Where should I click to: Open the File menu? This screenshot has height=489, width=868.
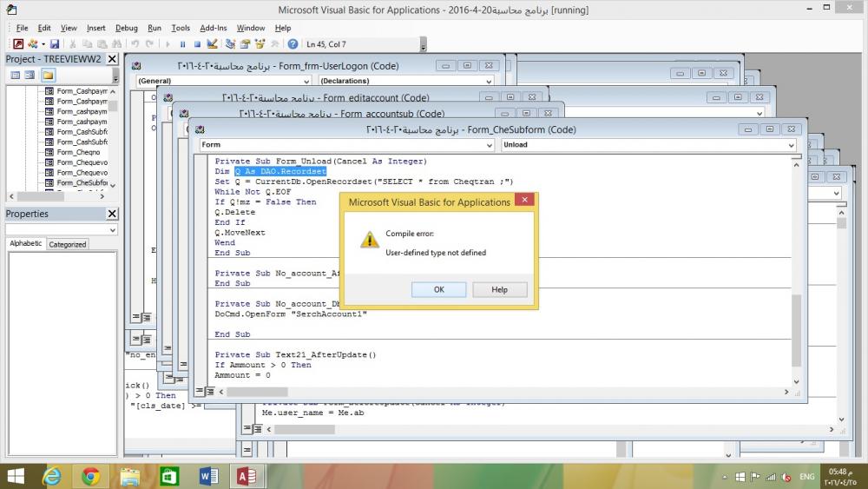click(23, 28)
